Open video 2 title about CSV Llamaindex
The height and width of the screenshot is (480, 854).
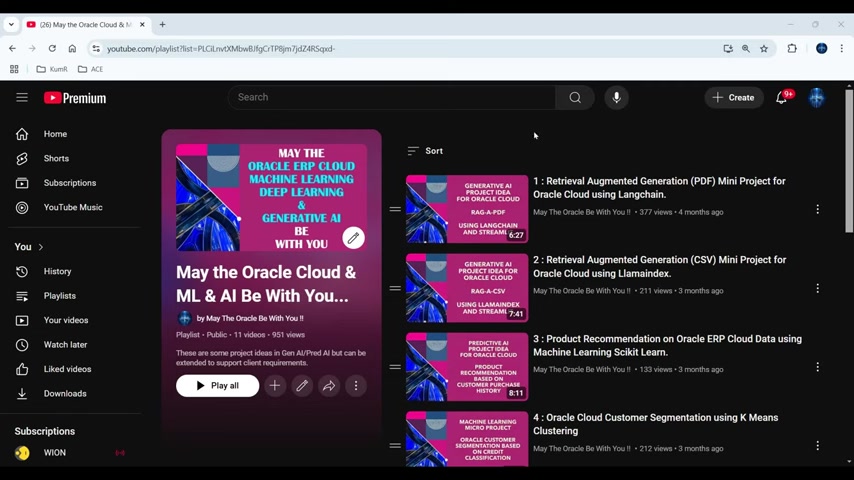(x=660, y=267)
